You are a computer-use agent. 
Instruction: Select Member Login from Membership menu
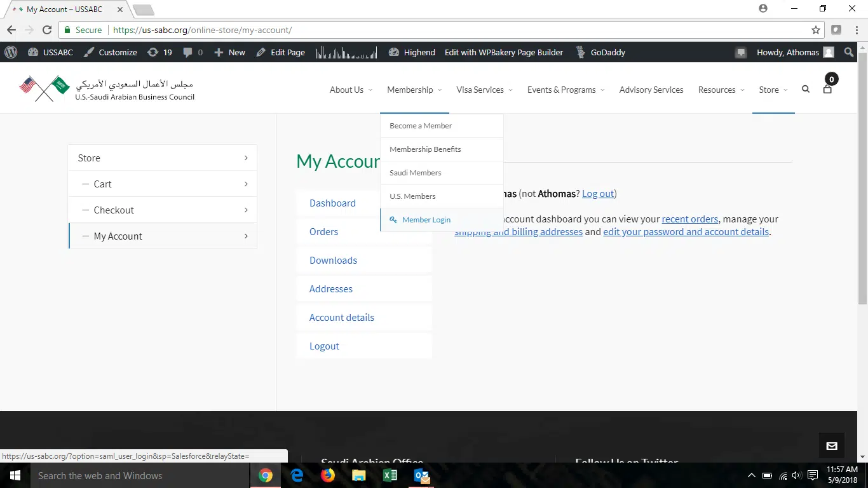(x=426, y=220)
